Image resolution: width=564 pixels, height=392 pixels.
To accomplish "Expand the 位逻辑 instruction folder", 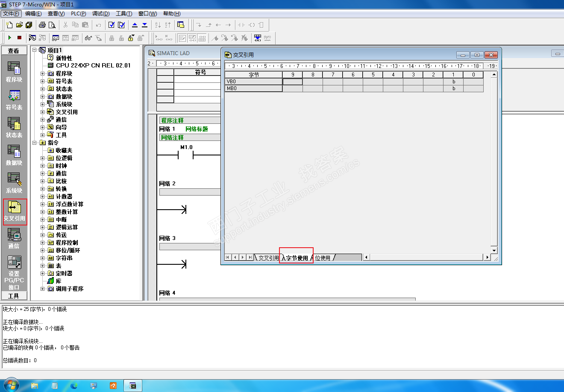I will (x=43, y=158).
